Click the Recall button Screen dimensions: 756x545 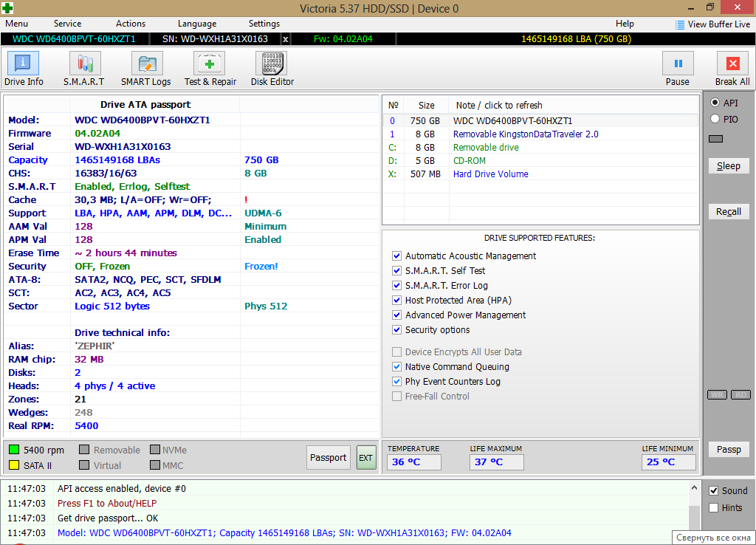pyautogui.click(x=729, y=212)
